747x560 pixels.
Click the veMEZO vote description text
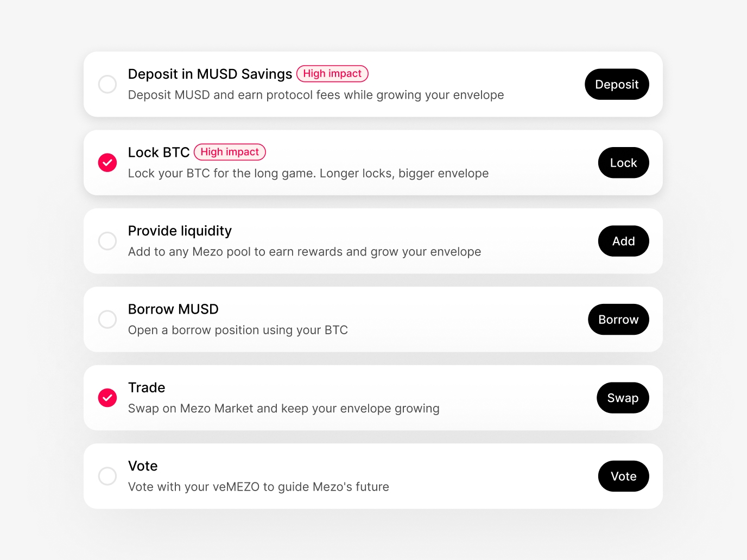(x=258, y=487)
